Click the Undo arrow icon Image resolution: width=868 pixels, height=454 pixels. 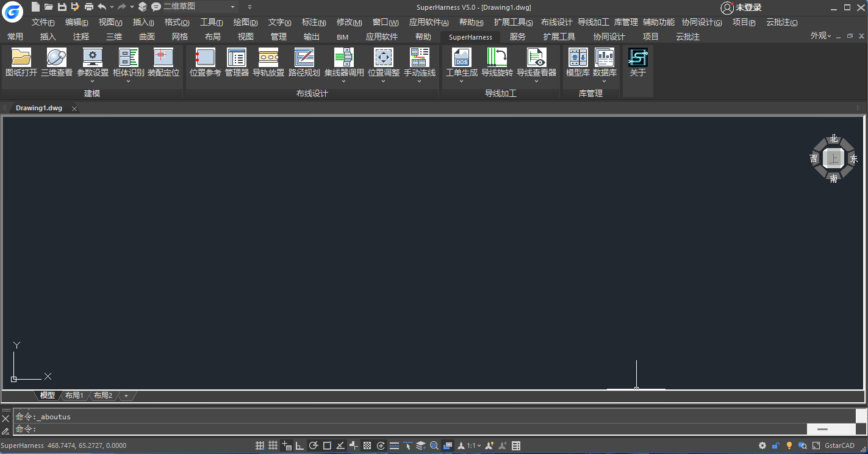coord(102,7)
